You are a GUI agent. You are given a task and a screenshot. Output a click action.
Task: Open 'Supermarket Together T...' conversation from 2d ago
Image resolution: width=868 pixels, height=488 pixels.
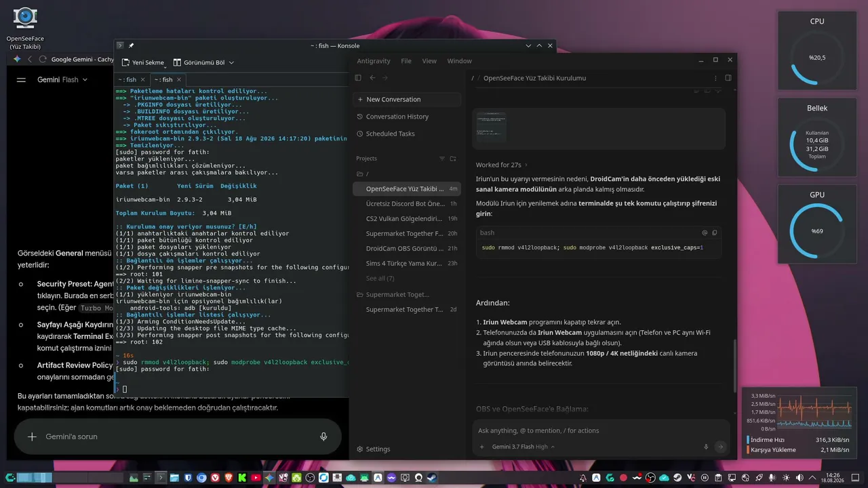(x=406, y=309)
